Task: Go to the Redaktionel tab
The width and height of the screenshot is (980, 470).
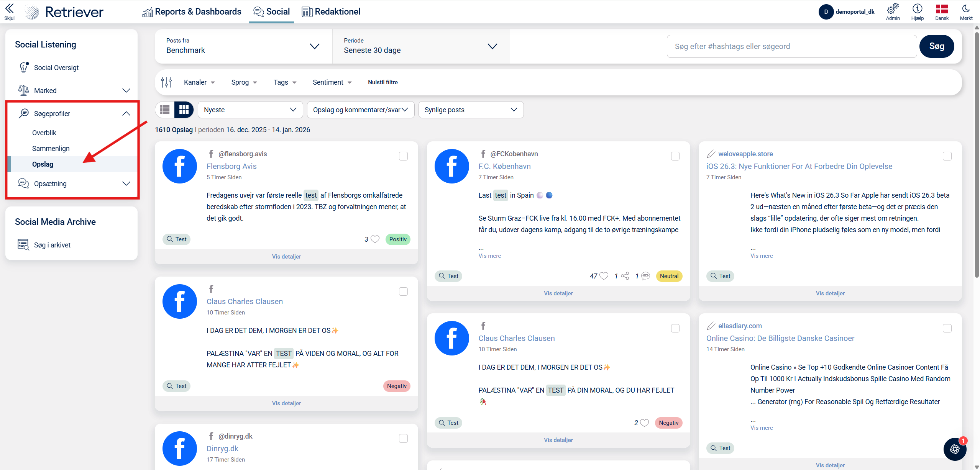Action: [331, 11]
